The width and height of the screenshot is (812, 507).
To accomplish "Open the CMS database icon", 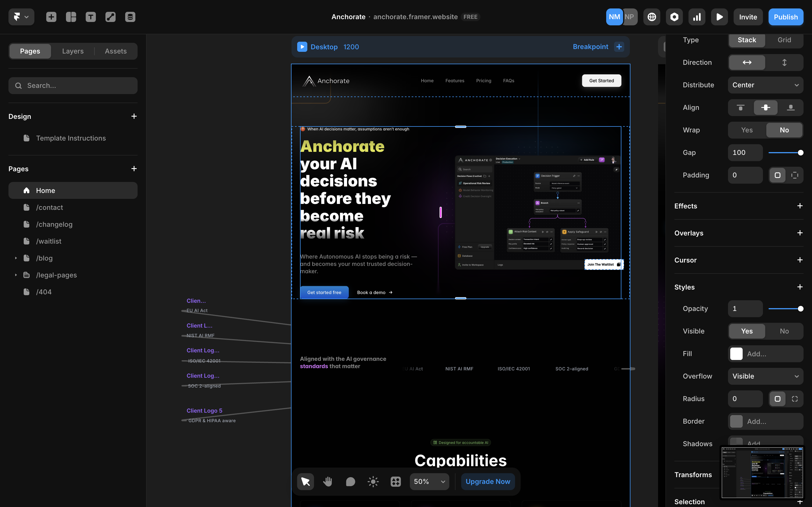I will (130, 17).
